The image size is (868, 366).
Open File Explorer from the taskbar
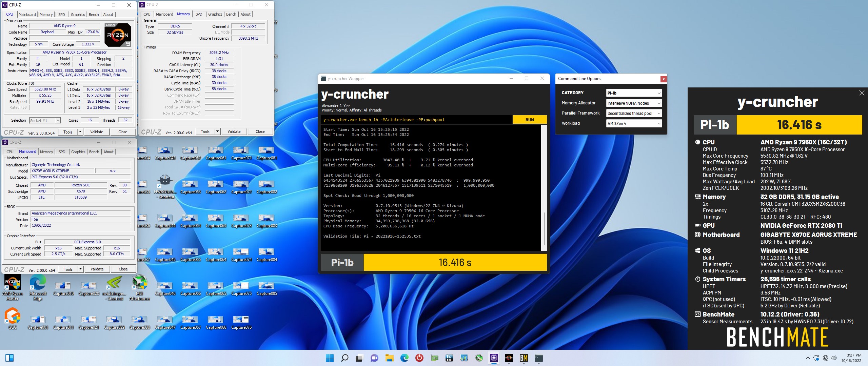click(x=389, y=358)
